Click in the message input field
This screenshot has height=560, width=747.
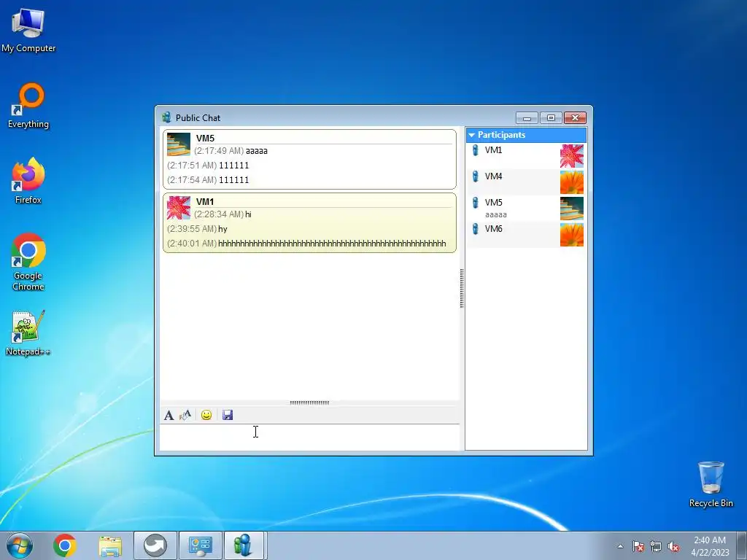click(x=309, y=437)
